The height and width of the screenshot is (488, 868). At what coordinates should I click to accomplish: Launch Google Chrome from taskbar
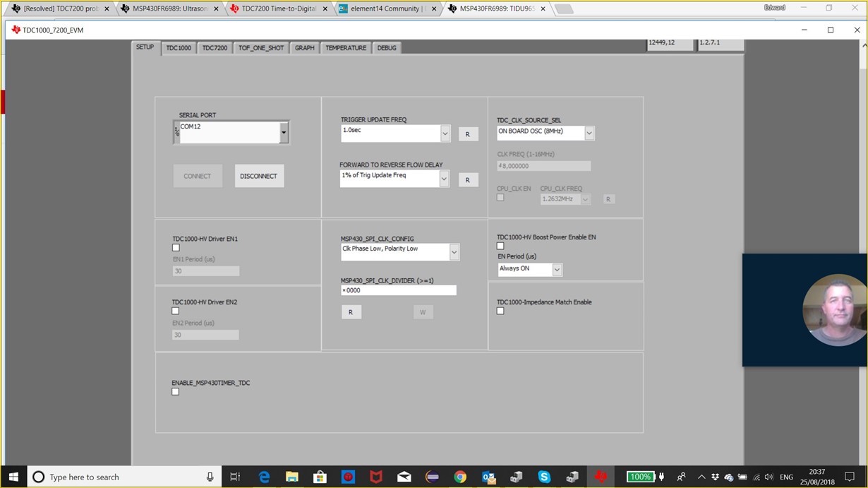click(x=460, y=477)
